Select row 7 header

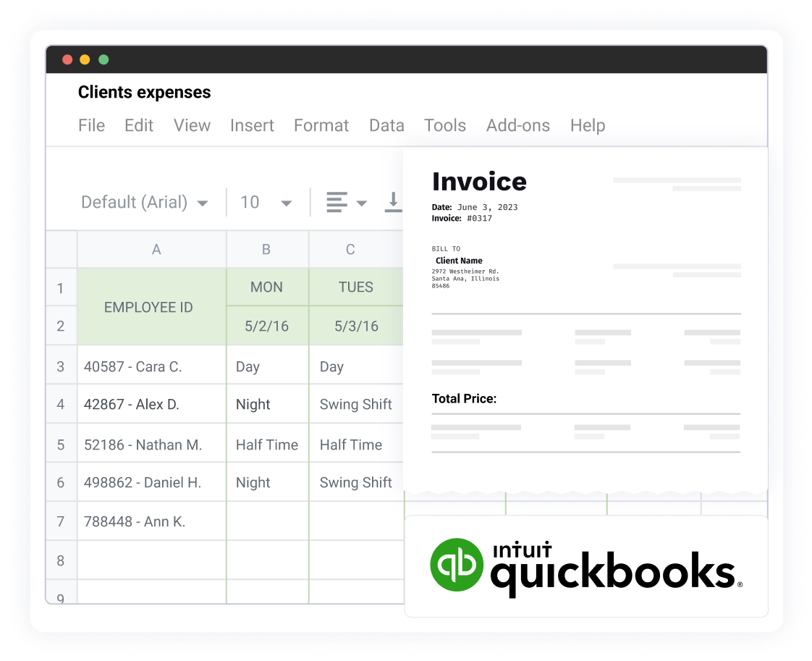coord(61,521)
